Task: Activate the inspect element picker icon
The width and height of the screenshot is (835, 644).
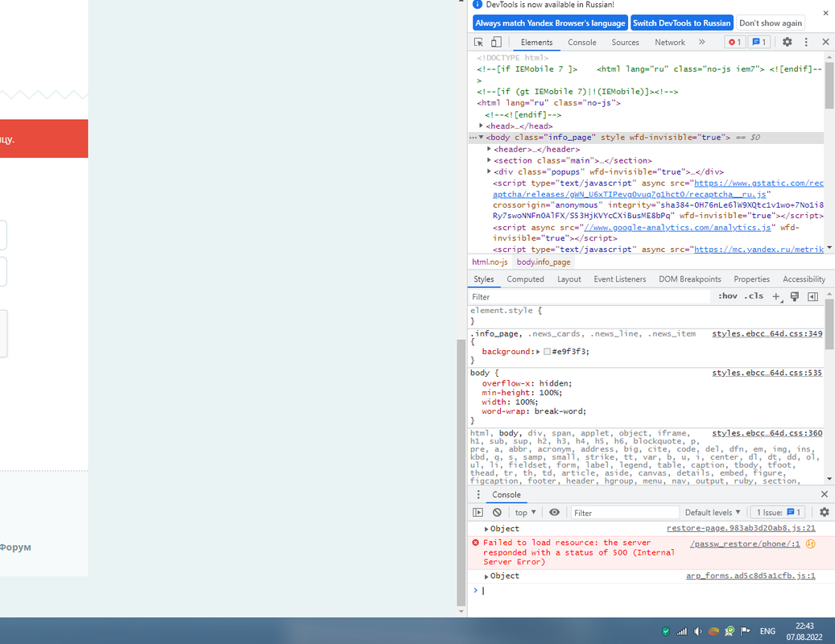Action: pyautogui.click(x=478, y=42)
